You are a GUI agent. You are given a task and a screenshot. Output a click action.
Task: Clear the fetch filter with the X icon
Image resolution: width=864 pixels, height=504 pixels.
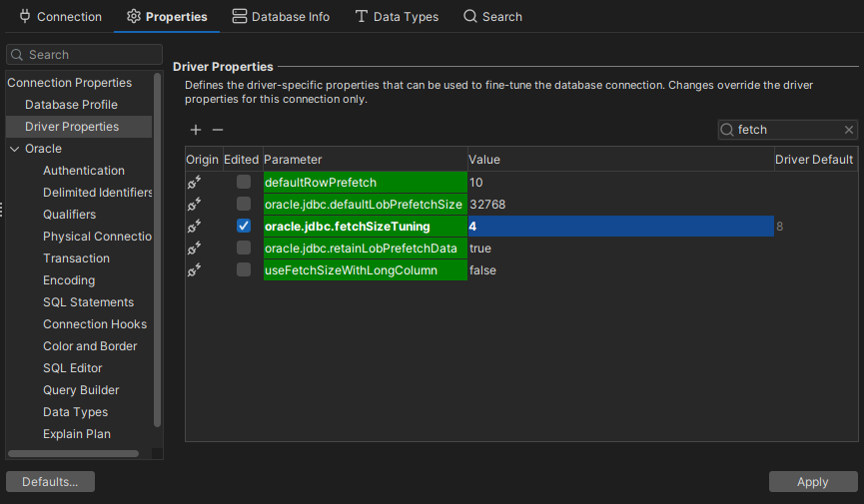pos(849,130)
